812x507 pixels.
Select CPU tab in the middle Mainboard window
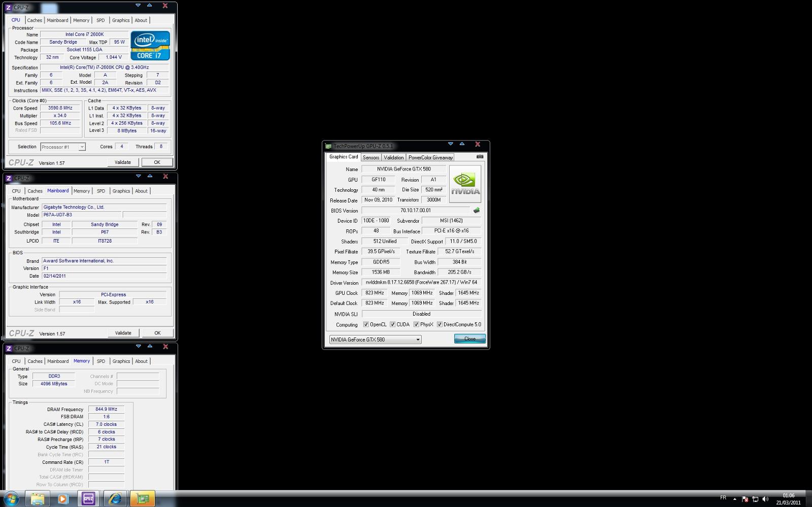(x=16, y=191)
